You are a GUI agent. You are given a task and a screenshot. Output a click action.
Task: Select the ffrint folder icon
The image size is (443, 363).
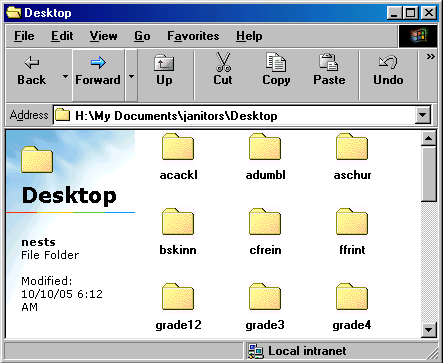(352, 221)
